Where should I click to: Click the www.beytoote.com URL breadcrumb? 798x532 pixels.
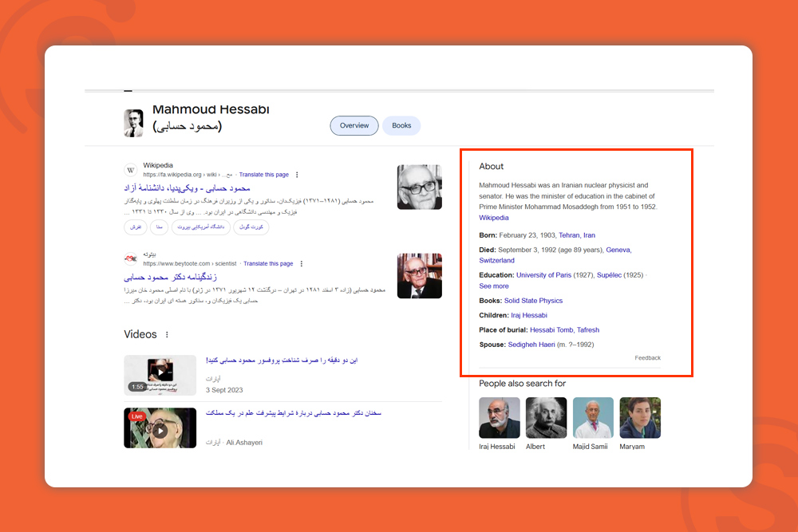(190, 263)
